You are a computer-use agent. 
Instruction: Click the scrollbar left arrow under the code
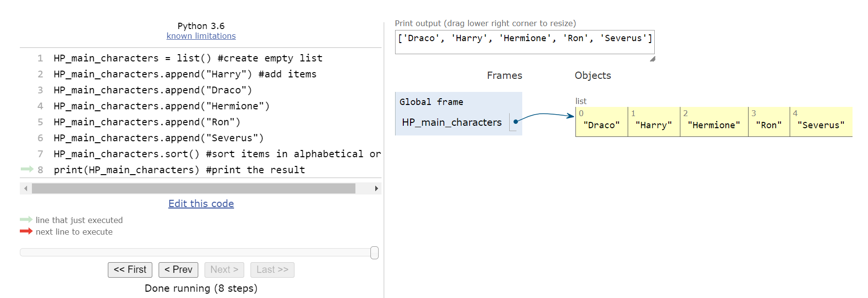(x=26, y=188)
